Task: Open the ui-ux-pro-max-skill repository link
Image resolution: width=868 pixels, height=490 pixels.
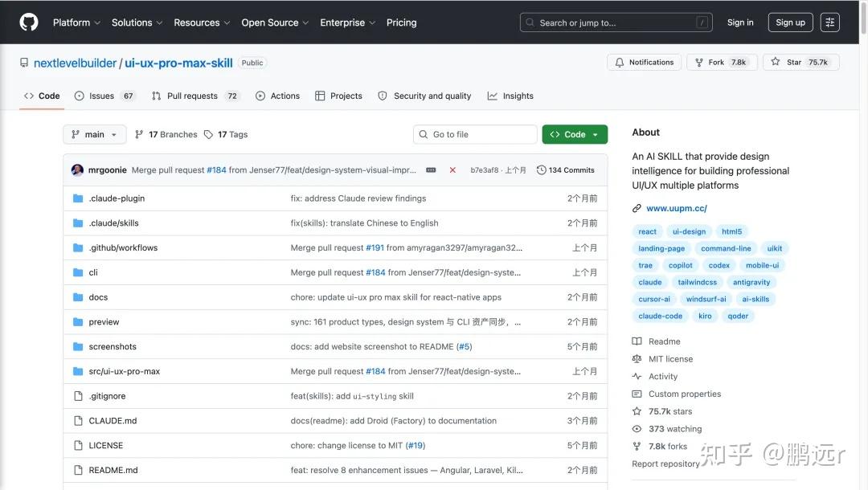Action: coord(178,63)
